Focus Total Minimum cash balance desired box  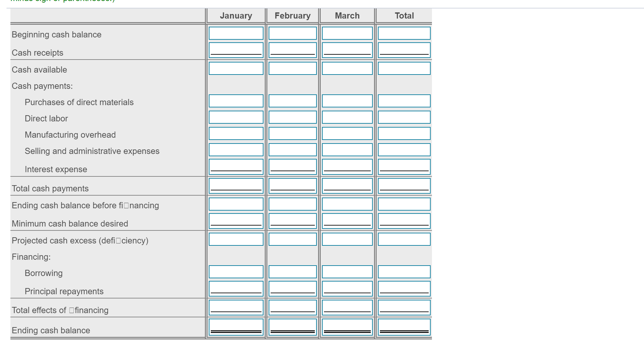404,221
